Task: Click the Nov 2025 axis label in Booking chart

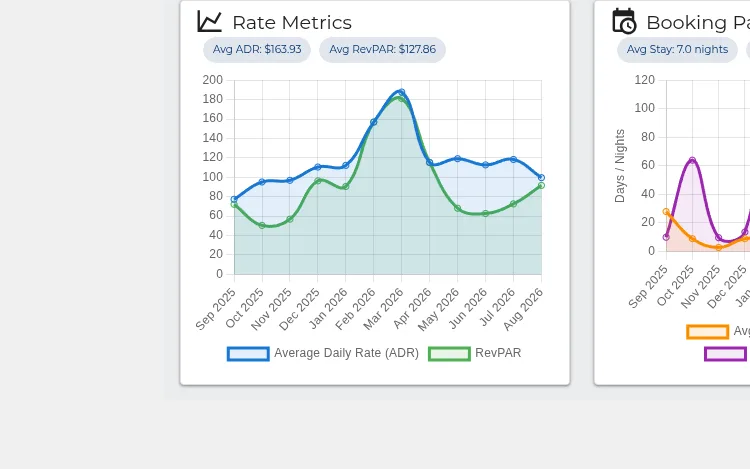Action: point(700,286)
